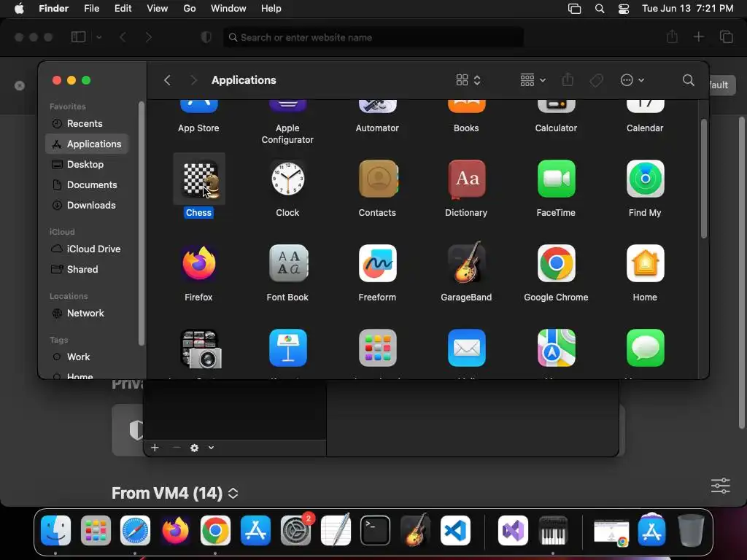Open the Freeform app icon

pyautogui.click(x=377, y=263)
